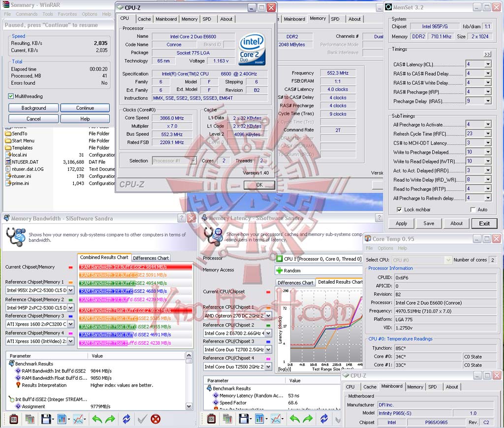Open the Read to Write Delay dropdown
The height and width of the screenshot is (428, 504).
click(488, 179)
